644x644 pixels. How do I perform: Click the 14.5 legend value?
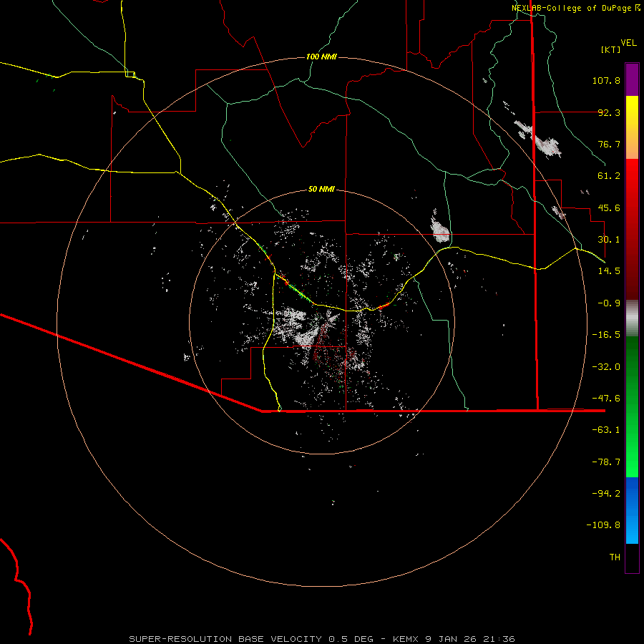(609, 271)
